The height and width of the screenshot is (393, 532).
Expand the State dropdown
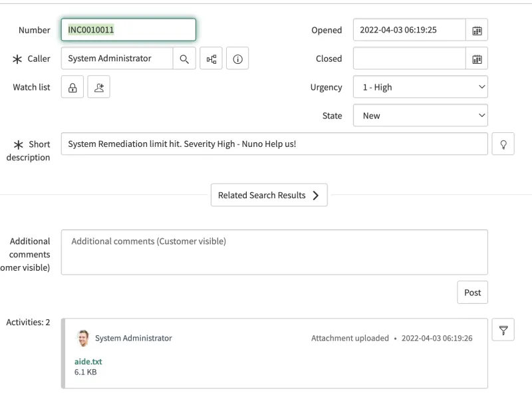tap(420, 116)
